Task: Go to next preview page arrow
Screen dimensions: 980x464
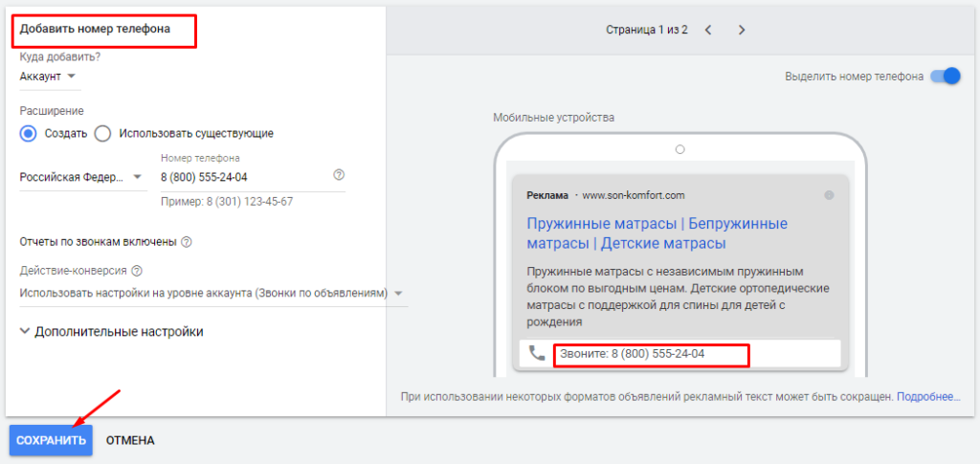Action: [741, 30]
